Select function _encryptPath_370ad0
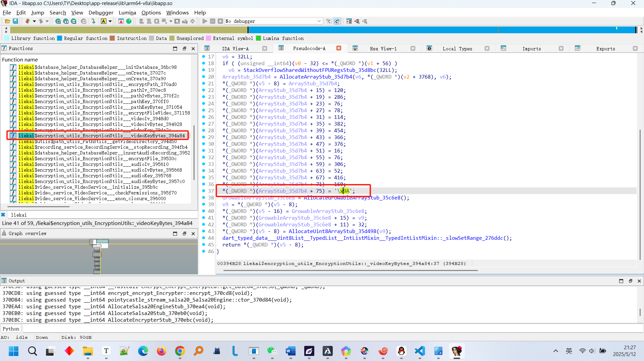 point(97,84)
